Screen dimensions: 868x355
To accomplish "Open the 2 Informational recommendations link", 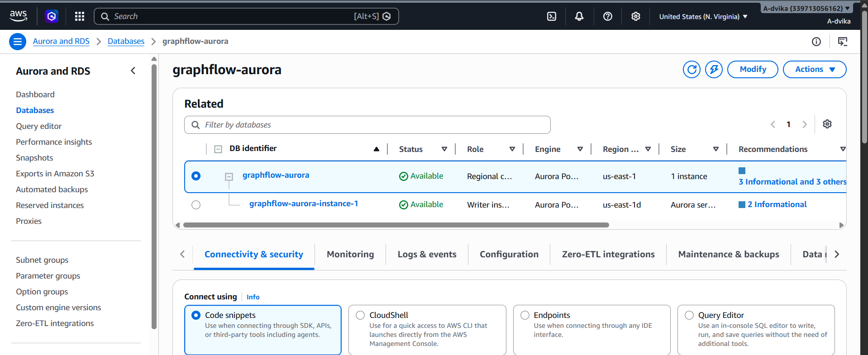I will pyautogui.click(x=777, y=204).
